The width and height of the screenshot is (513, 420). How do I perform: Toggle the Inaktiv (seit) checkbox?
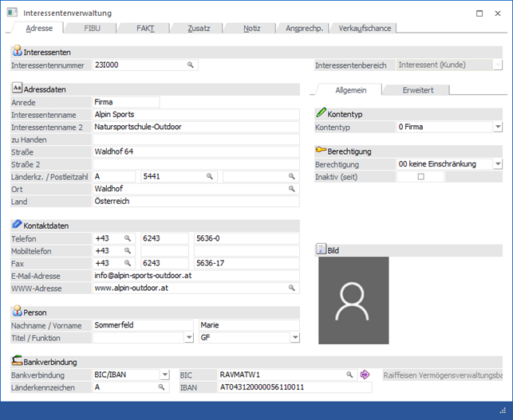pos(421,177)
